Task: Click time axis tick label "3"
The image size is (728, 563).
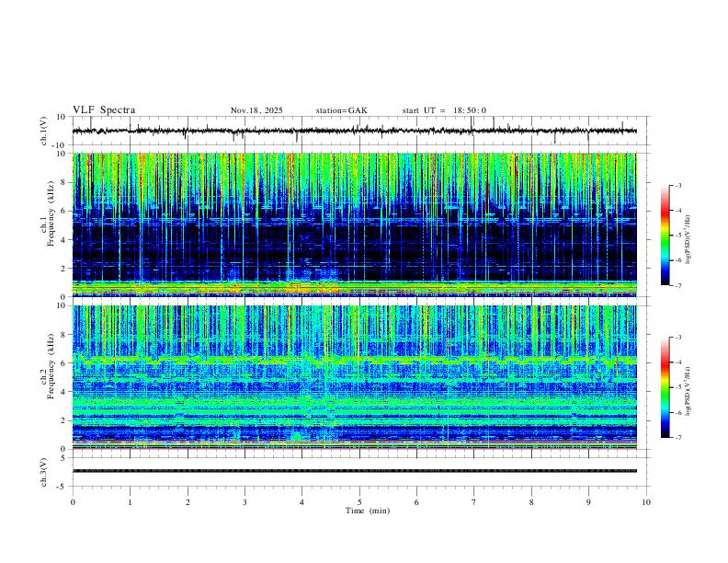Action: (x=245, y=502)
